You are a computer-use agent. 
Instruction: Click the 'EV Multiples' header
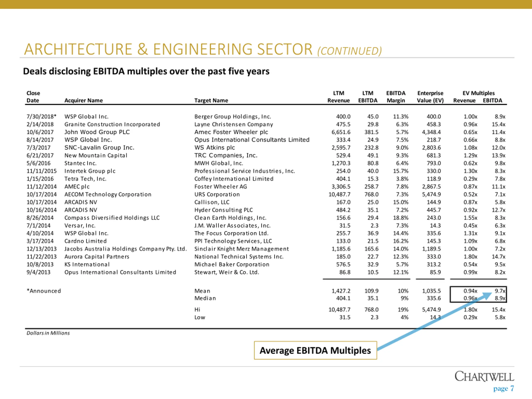pyautogui.click(x=479, y=93)
